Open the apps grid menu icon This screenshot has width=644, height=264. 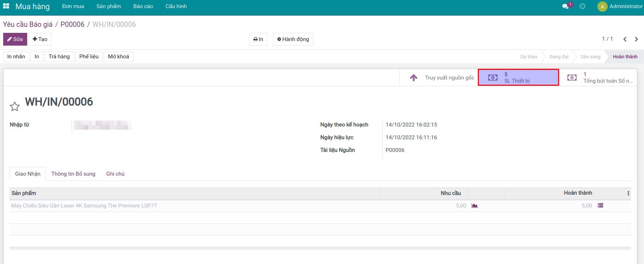point(6,6)
